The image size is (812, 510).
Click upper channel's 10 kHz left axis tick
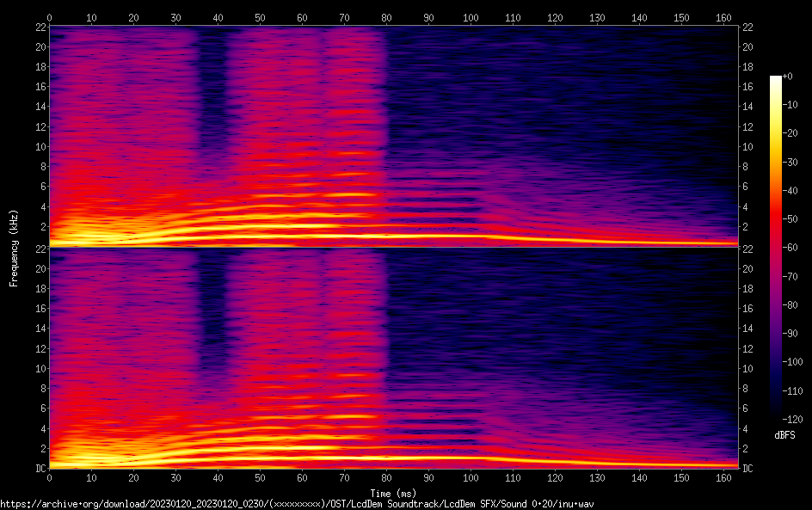point(39,146)
